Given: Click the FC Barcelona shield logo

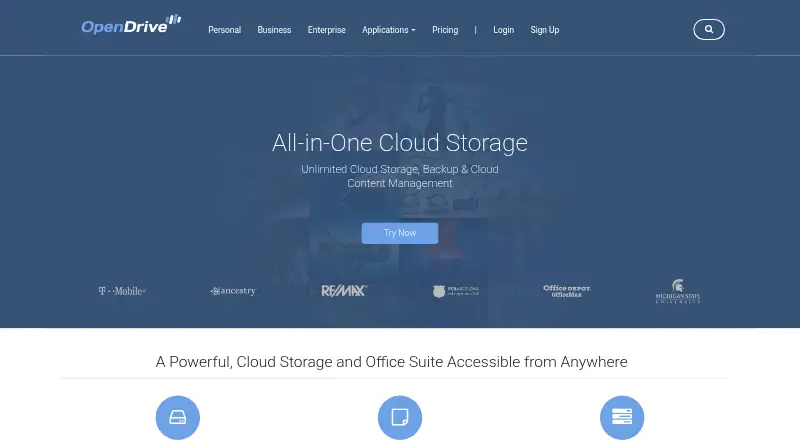Looking at the screenshot, I should tap(455, 291).
